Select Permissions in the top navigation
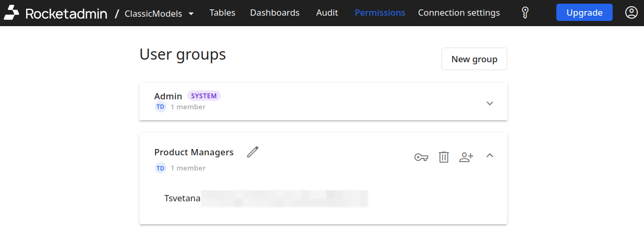Image resolution: width=644 pixels, height=229 pixels. pos(379,13)
